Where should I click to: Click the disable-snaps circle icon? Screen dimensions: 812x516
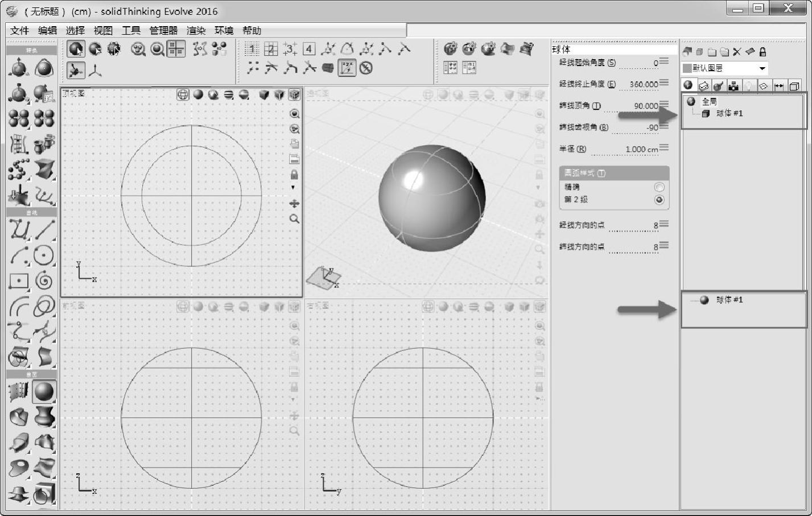point(366,68)
